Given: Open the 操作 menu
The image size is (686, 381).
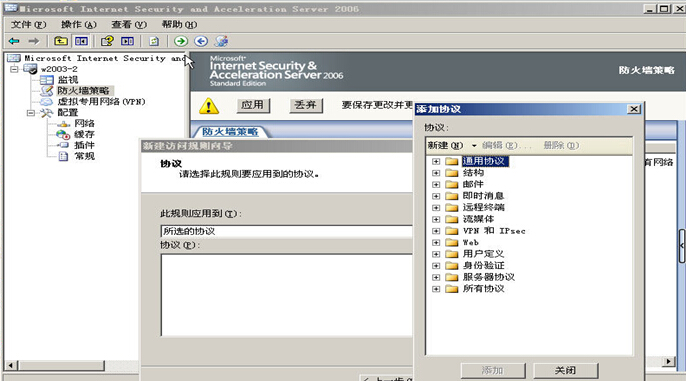Looking at the screenshot, I should coord(78,24).
